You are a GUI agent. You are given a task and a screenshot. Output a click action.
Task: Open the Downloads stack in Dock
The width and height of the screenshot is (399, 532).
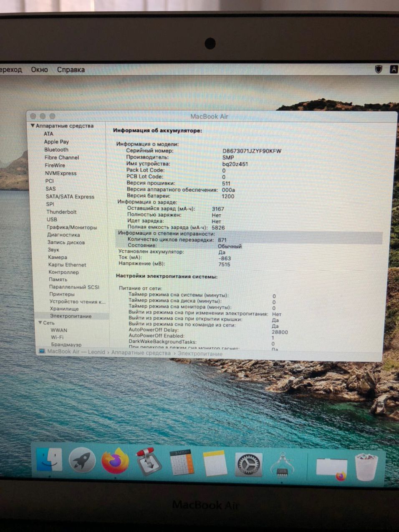pyautogui.click(x=332, y=469)
